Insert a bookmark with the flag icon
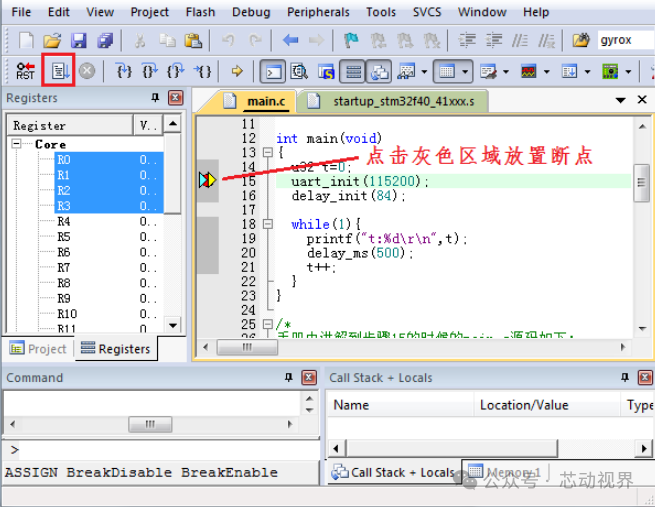Screen dimensions: 655x507 click(351, 41)
